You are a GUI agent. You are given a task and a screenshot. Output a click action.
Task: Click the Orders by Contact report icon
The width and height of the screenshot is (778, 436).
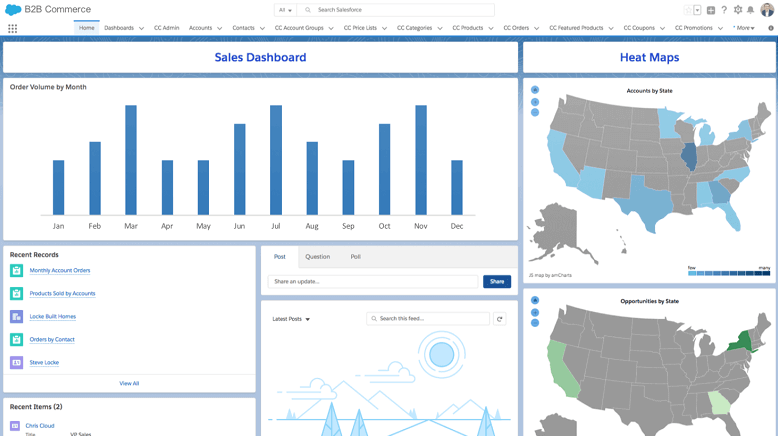(x=16, y=339)
